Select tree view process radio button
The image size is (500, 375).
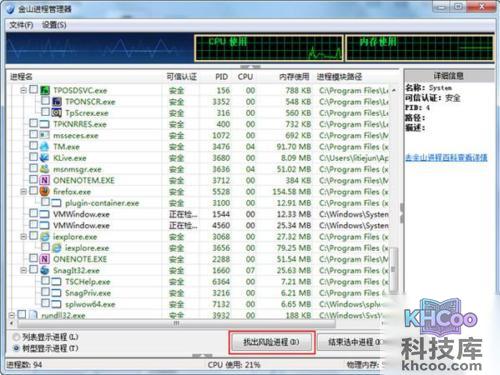click(x=16, y=348)
